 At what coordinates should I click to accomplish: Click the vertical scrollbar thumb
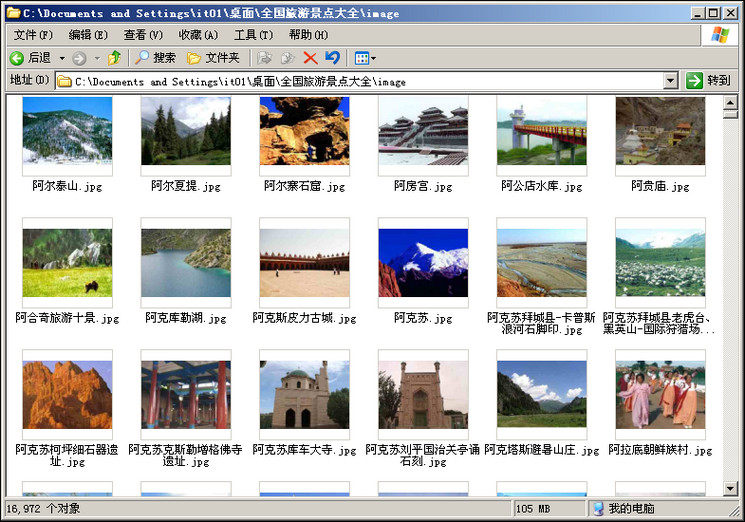(730, 114)
